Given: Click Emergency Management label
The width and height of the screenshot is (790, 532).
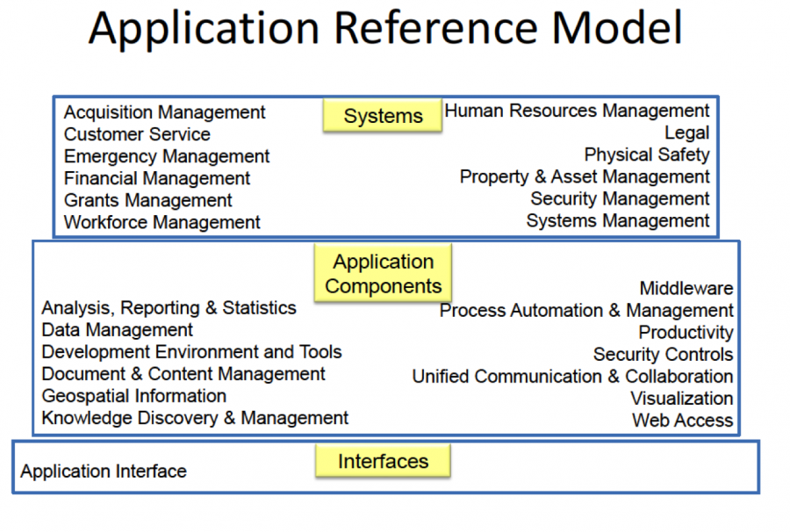Looking at the screenshot, I should tap(167, 155).
